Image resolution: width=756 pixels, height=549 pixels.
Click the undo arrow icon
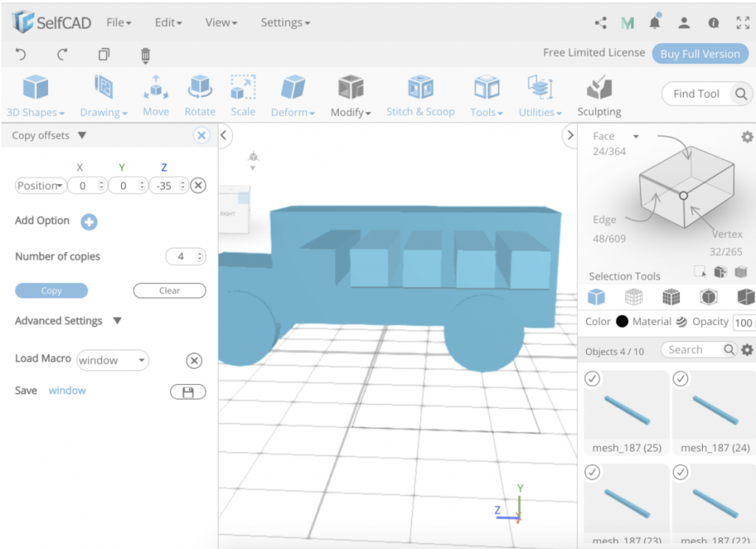click(x=21, y=54)
